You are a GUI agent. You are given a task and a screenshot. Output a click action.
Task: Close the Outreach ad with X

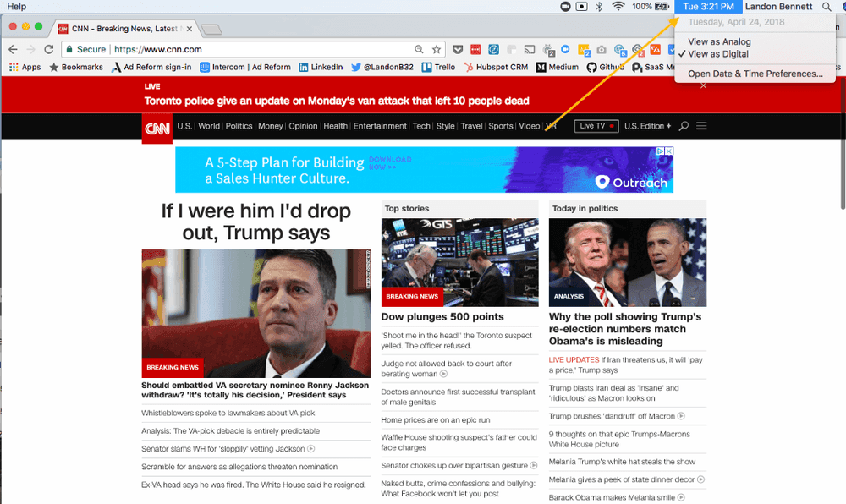(x=669, y=151)
